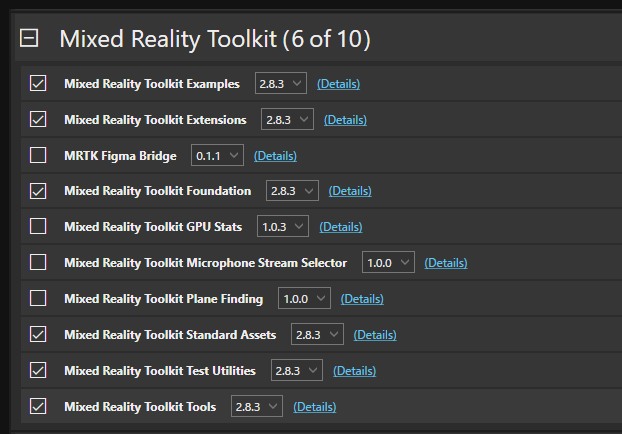Uncheck Mixed Reality Toolkit Extensions checkbox
Image resolution: width=622 pixels, height=434 pixels.
pyautogui.click(x=38, y=120)
